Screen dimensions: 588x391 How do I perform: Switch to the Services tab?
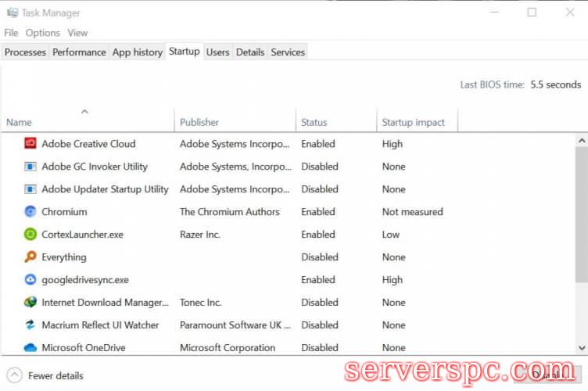[x=288, y=52]
